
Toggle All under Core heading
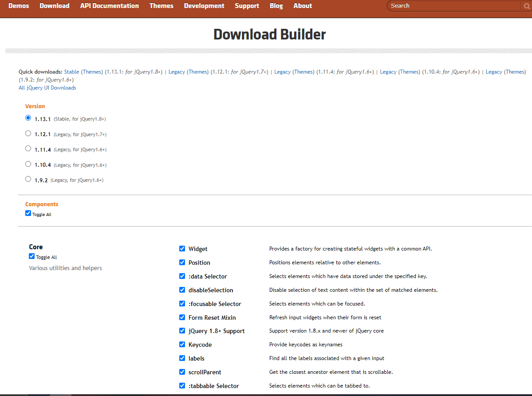point(32,256)
